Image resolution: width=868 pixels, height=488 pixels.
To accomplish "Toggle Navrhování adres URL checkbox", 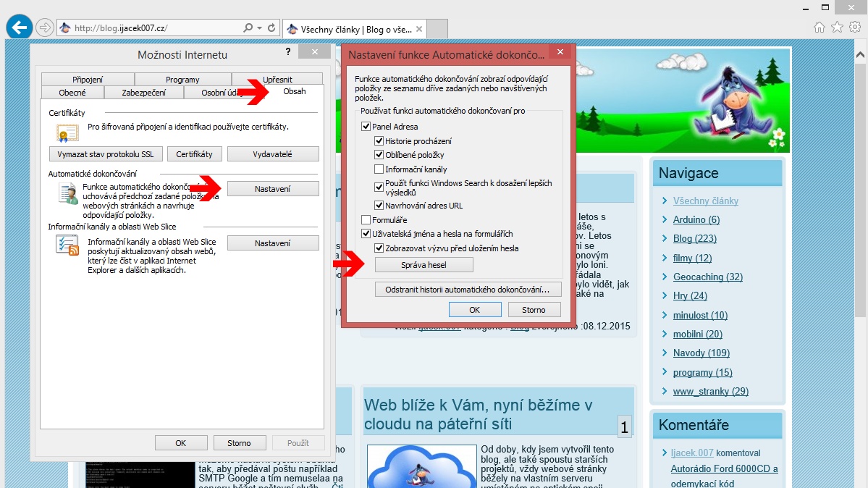I will point(379,206).
